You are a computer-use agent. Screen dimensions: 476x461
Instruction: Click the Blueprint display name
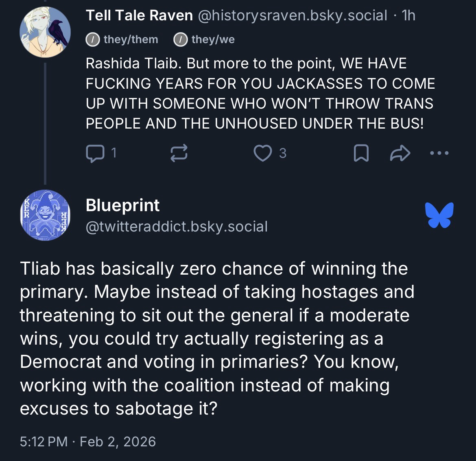pyautogui.click(x=122, y=205)
